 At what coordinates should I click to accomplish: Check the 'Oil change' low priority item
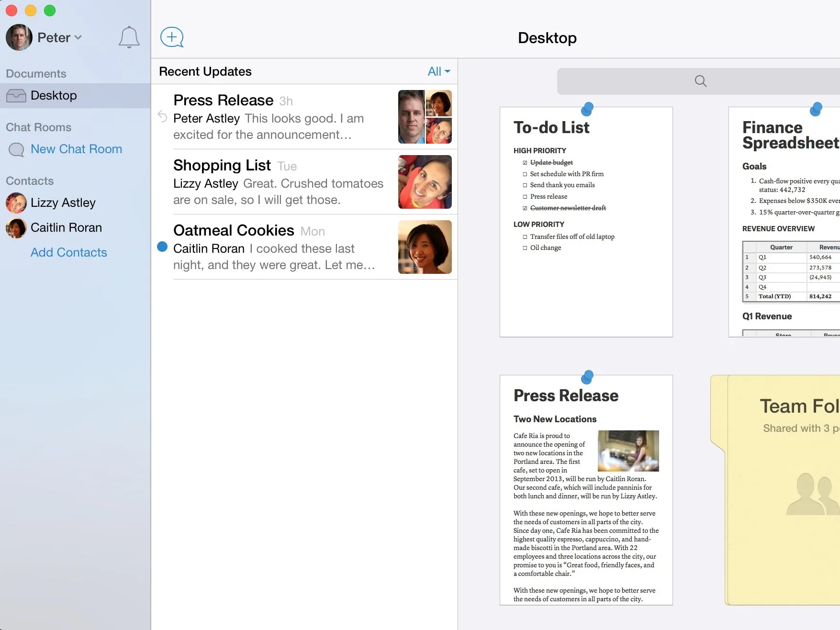click(525, 247)
